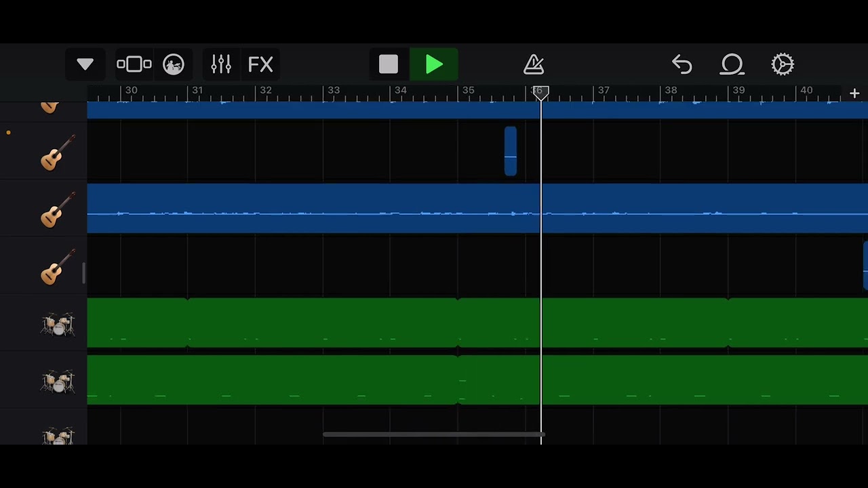Click the playhead marker on the ruler

click(x=540, y=93)
